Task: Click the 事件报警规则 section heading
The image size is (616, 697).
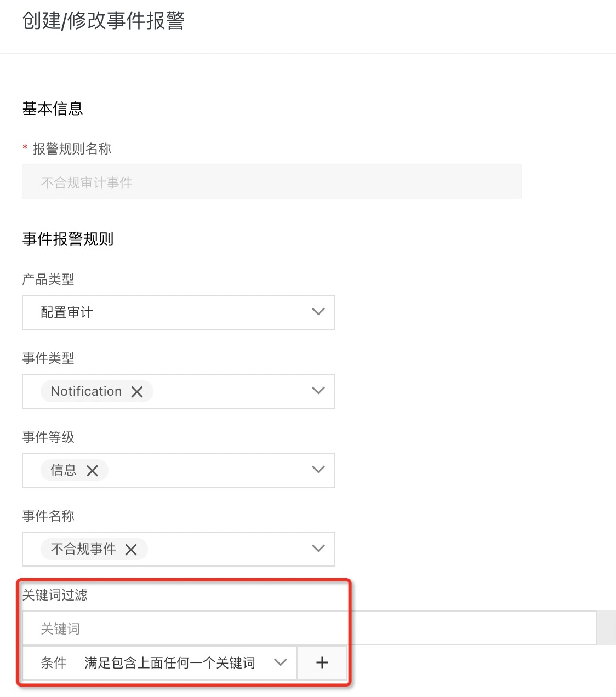Action: 68,239
